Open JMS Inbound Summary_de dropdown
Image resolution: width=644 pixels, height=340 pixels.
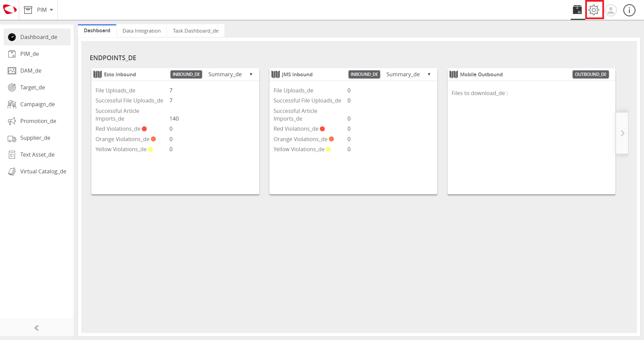click(x=409, y=74)
